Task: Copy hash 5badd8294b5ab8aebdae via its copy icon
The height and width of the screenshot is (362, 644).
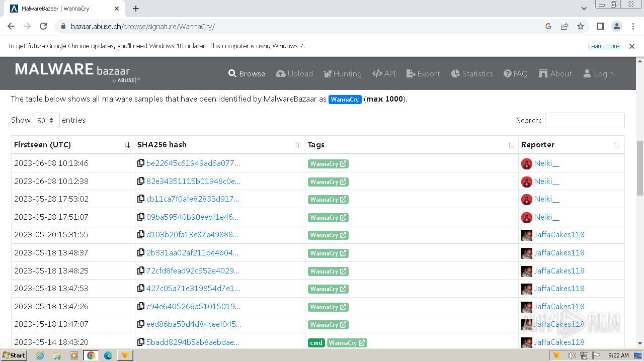Action: (x=141, y=342)
